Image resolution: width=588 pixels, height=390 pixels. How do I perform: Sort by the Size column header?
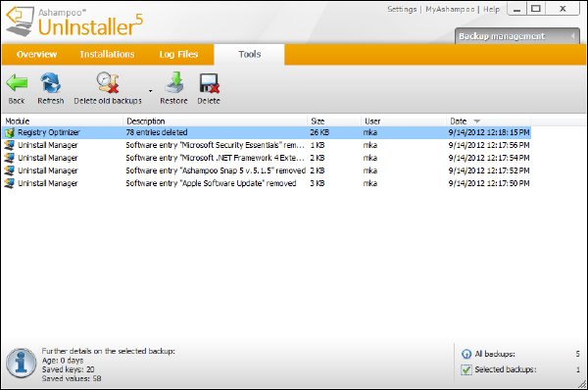(318, 122)
